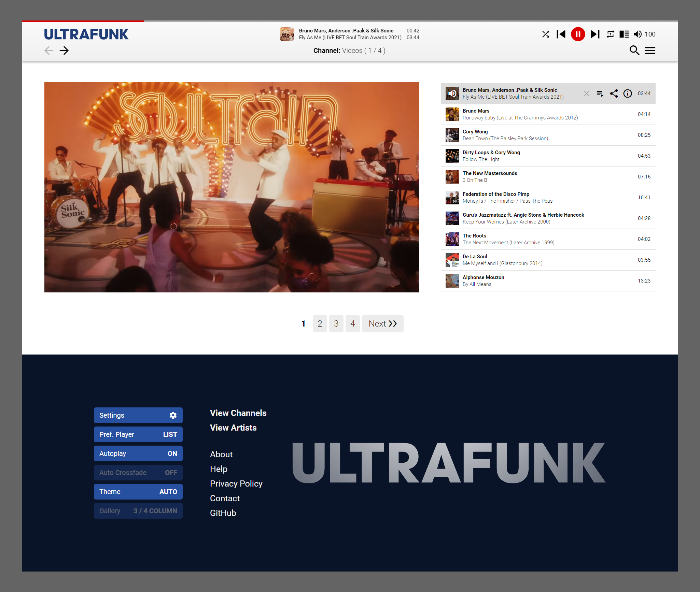Go forward with right arrow

(x=64, y=50)
